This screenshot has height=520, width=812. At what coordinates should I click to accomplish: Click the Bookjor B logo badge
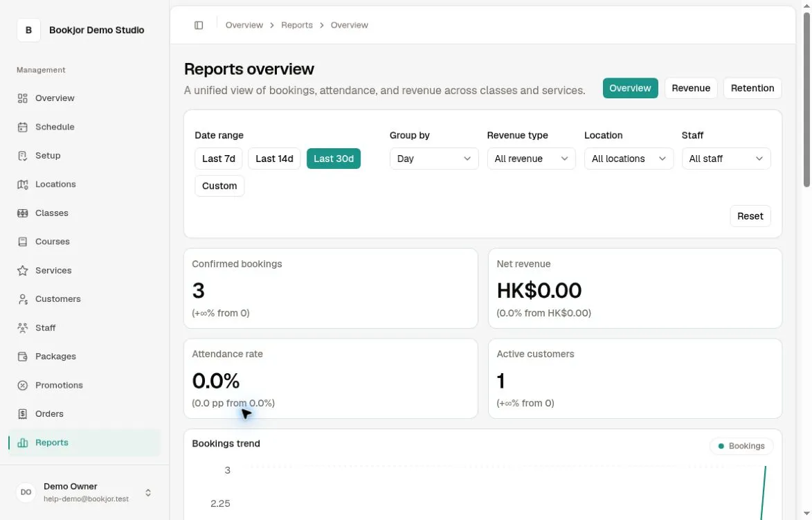(28, 30)
